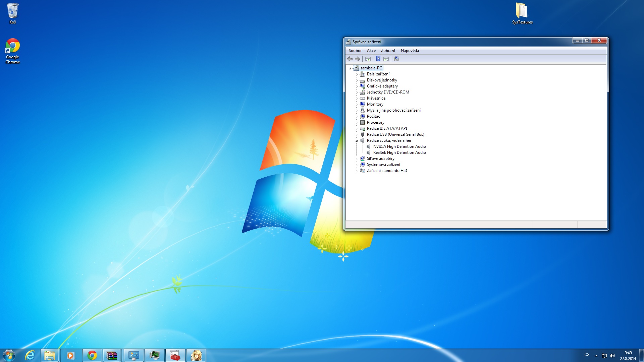Open the Windows Start orb
The width and height of the screenshot is (644, 362).
9,355
